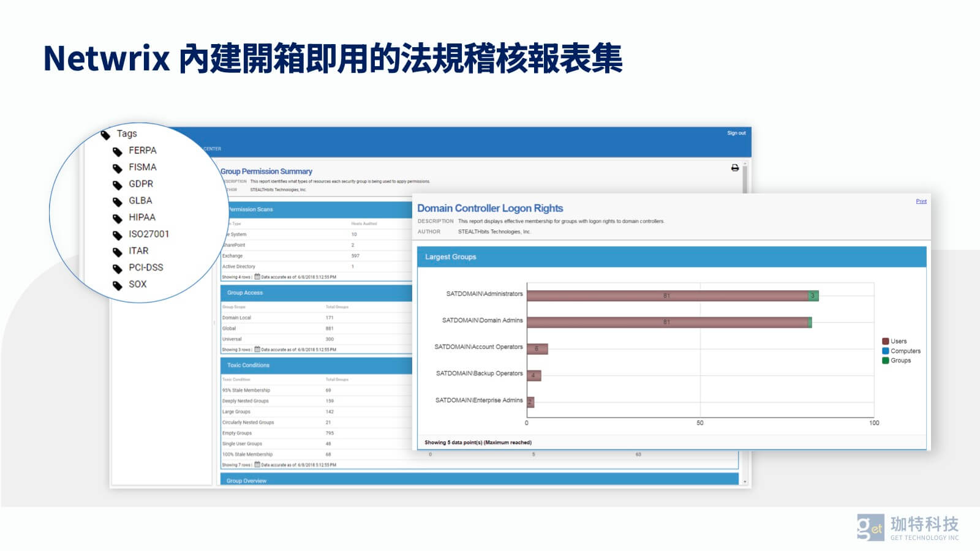
Task: Click the SATDOMAIN\Domain Admins bar
Action: point(669,322)
